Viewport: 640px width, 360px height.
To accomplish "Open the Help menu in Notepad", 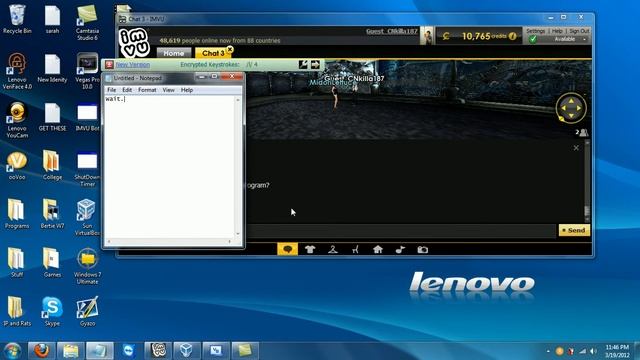I will point(187,90).
